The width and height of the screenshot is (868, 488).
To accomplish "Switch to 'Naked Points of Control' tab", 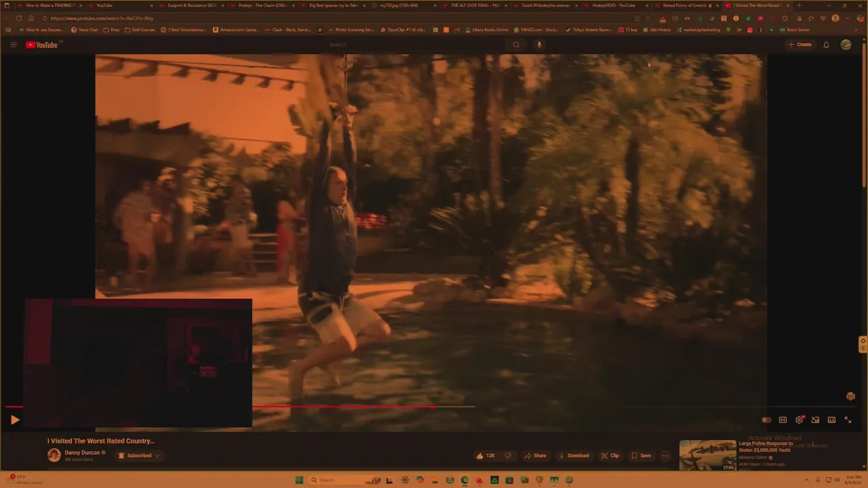I will pyautogui.click(x=686, y=5).
